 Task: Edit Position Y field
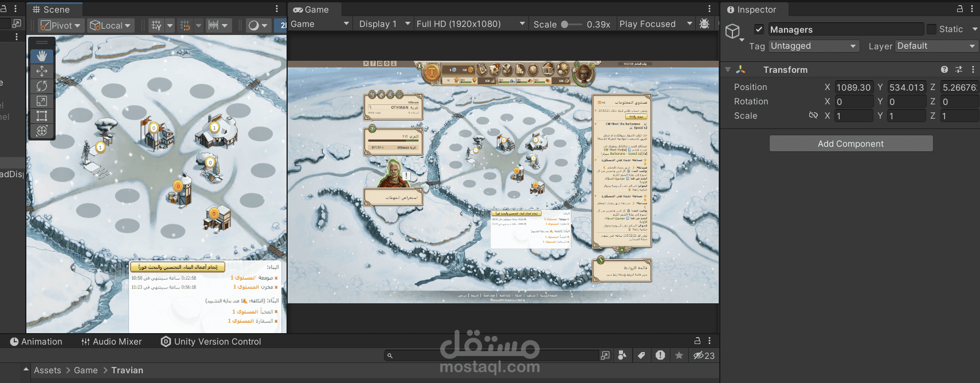(907, 87)
